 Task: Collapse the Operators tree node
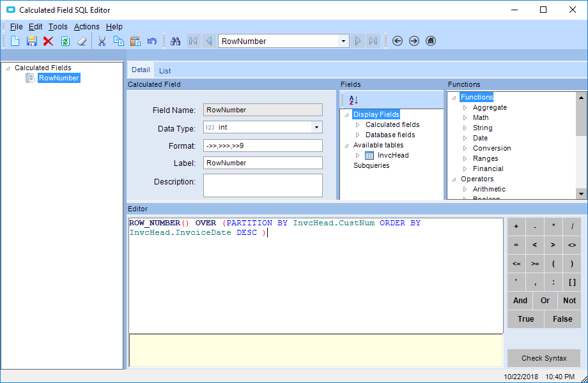454,179
